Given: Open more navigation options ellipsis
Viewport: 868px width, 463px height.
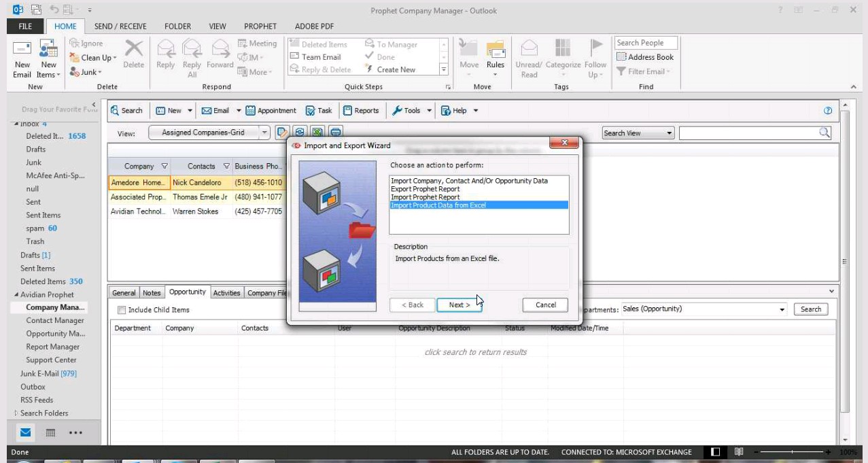Looking at the screenshot, I should 75,432.
